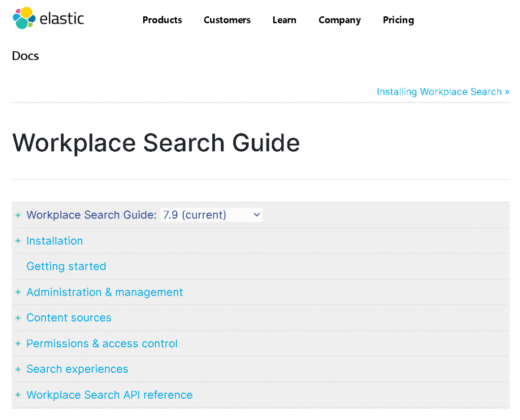Open Workplace Search API reference link
This screenshot has width=520, height=420.
(x=110, y=395)
